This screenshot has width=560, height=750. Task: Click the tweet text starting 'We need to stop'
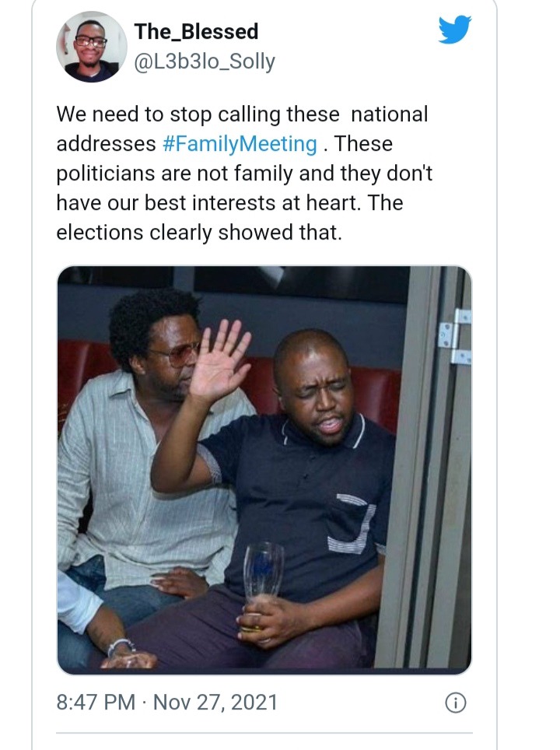pyautogui.click(x=244, y=173)
